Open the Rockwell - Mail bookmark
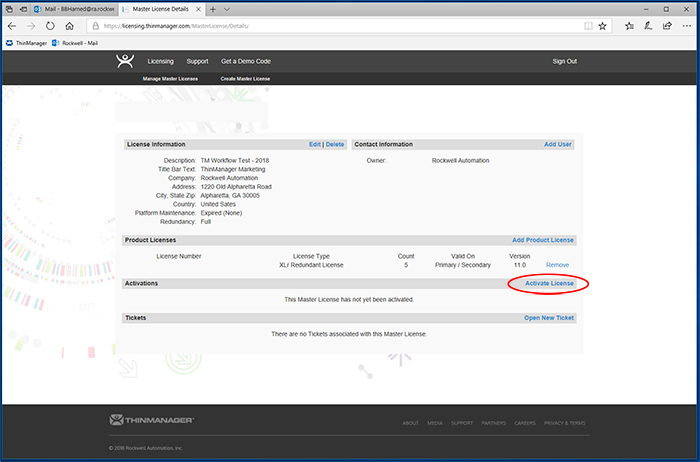The image size is (700, 462). pos(75,43)
